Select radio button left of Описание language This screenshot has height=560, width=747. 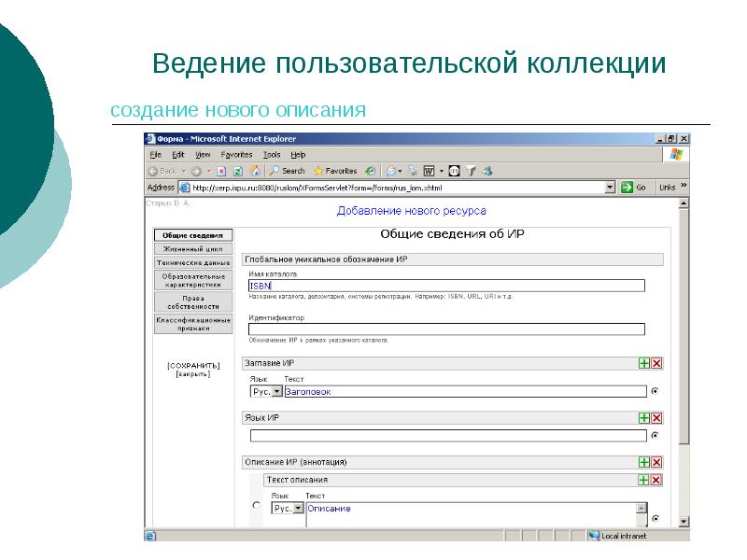point(257,506)
